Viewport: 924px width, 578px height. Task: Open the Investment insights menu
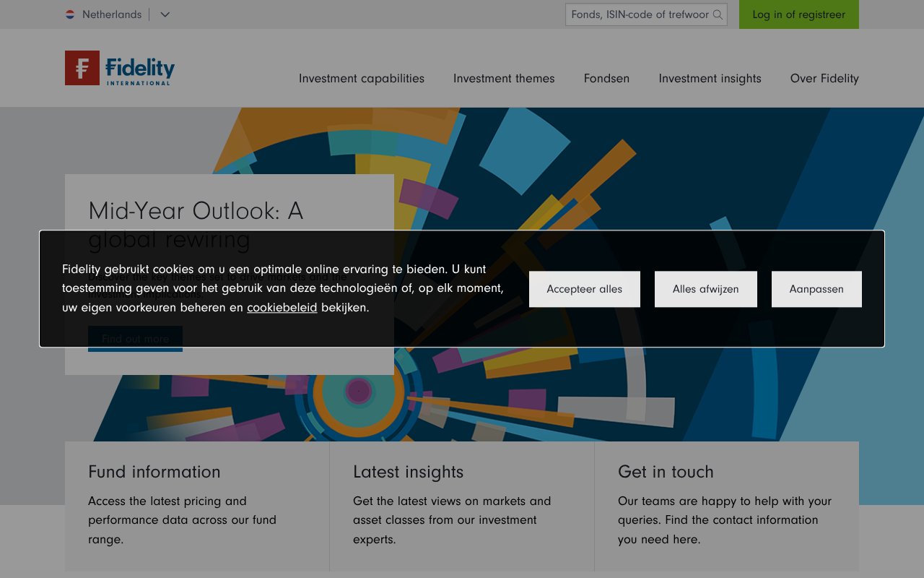pos(710,78)
